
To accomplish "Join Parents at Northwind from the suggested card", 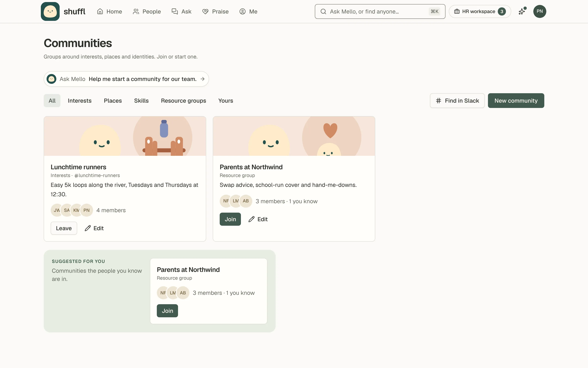I will pos(167,311).
